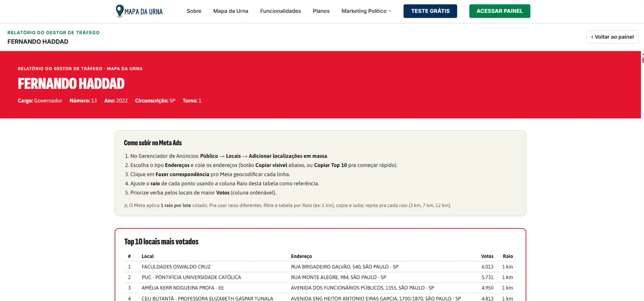Click the Turno: 1 label
Screen dimensions: 644x301
click(192, 101)
